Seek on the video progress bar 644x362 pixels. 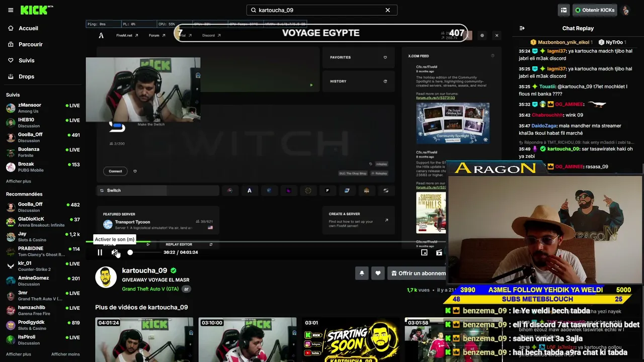267,242
